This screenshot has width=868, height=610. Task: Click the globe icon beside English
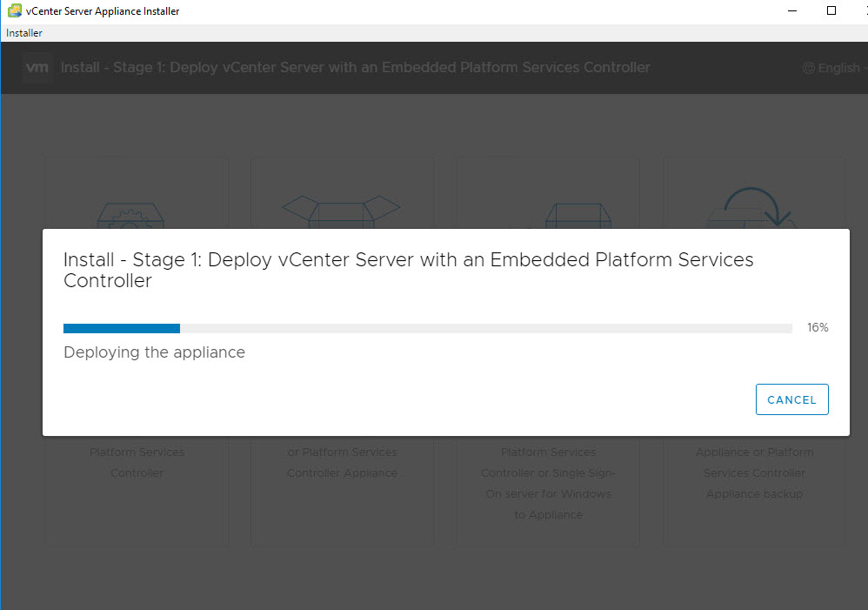pyautogui.click(x=808, y=68)
